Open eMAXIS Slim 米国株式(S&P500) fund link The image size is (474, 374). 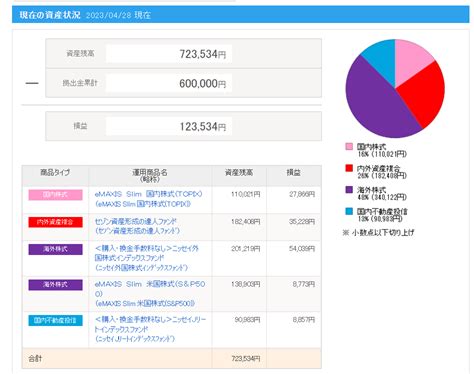150,294
